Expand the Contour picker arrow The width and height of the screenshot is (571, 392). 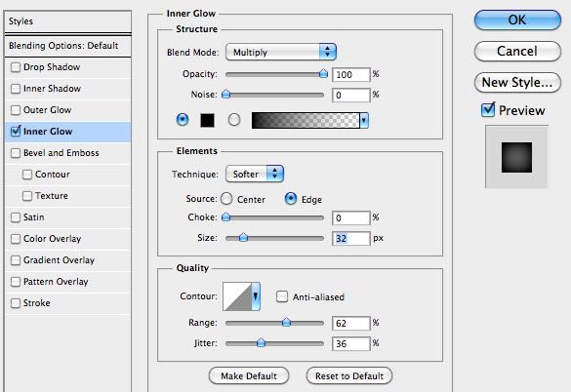[256, 296]
